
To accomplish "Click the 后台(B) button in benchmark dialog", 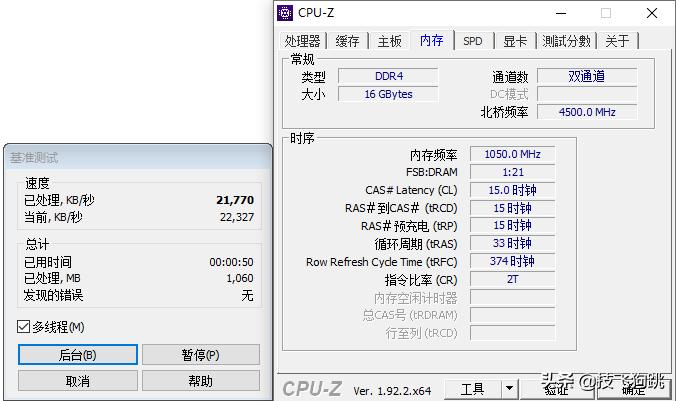I will pos(78,355).
